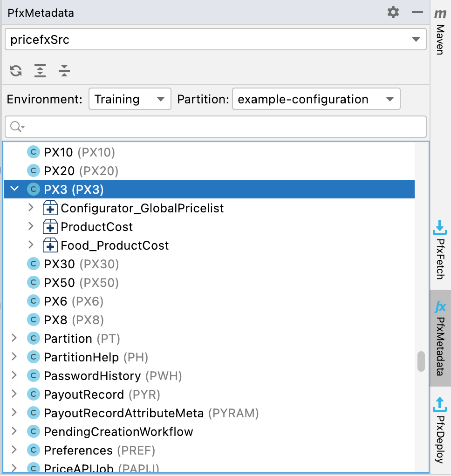Open the Maven tool window tab
The height and width of the screenshot is (476, 451).
[440, 32]
